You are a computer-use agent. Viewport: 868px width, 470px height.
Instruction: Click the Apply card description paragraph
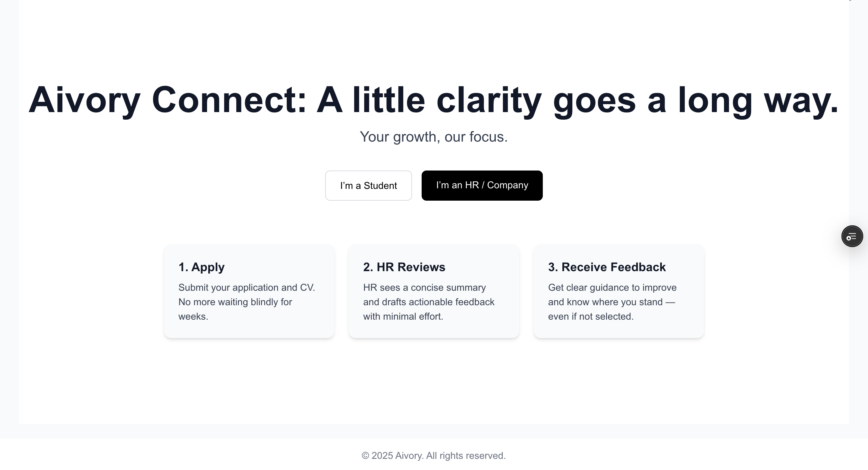(x=247, y=302)
